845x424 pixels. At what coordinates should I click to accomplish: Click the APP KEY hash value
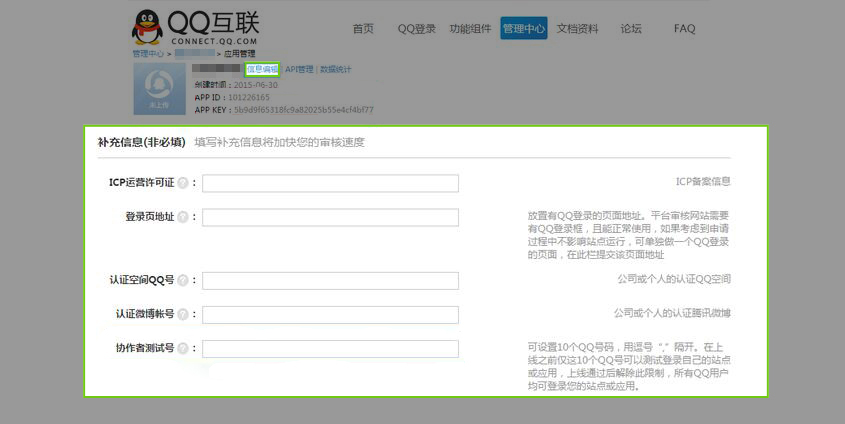[303, 110]
